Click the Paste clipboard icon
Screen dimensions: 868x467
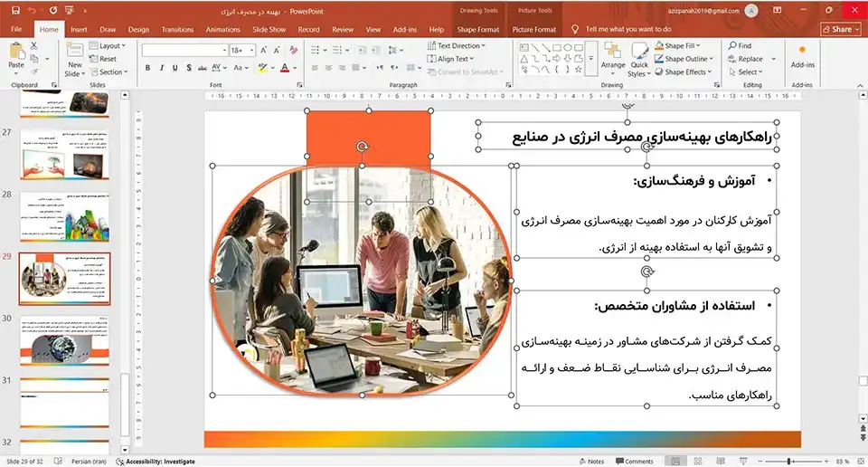[16, 51]
